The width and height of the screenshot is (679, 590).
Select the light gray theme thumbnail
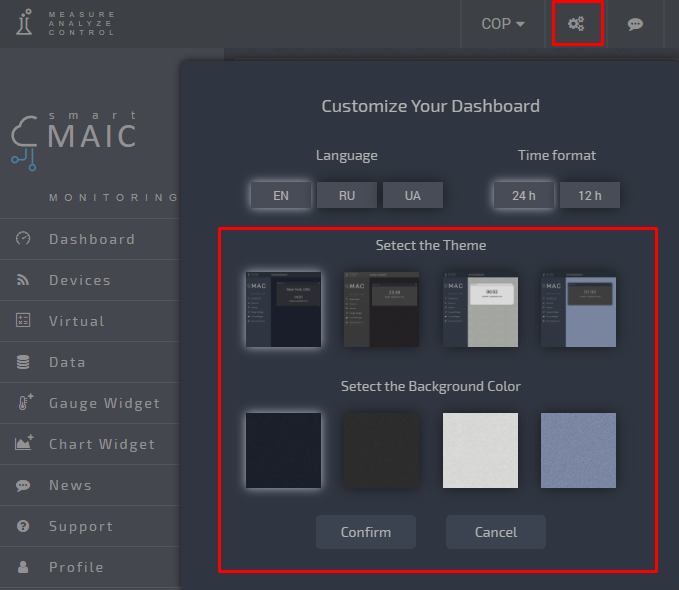coord(480,309)
